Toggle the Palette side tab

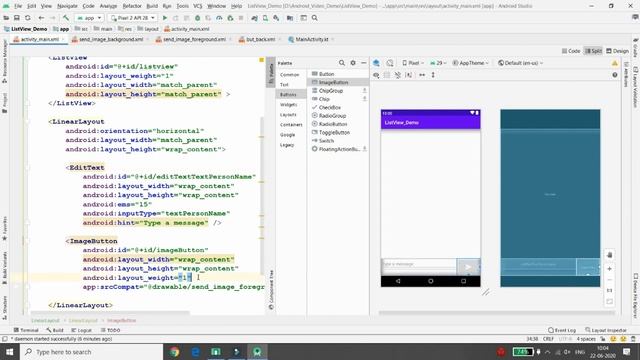pos(271,72)
